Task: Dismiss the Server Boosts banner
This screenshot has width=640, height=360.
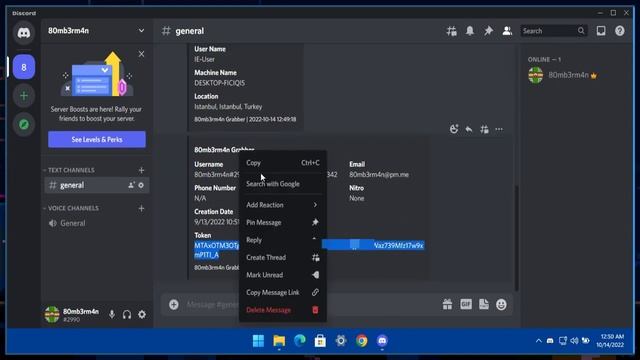Action: click(141, 54)
